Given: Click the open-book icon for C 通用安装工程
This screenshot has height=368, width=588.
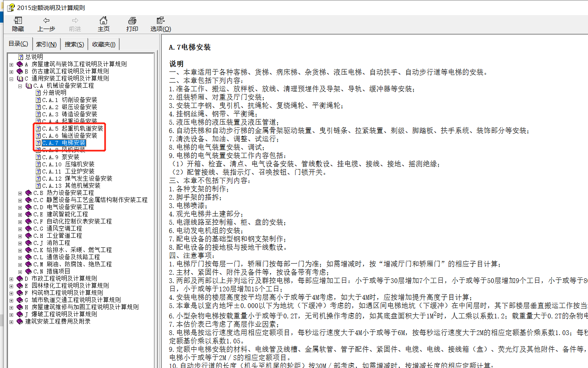Looking at the screenshot, I should pos(20,78).
